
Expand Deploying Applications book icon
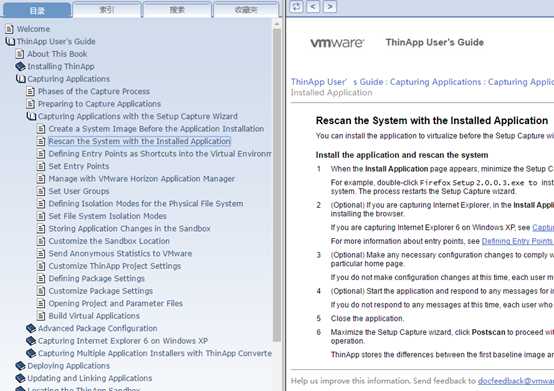click(20, 366)
